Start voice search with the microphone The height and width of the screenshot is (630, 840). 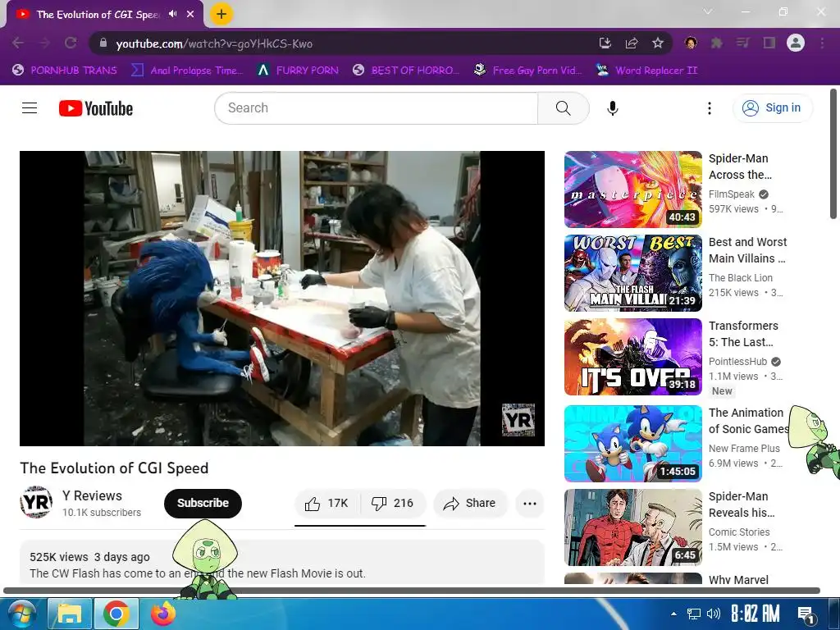click(x=612, y=108)
